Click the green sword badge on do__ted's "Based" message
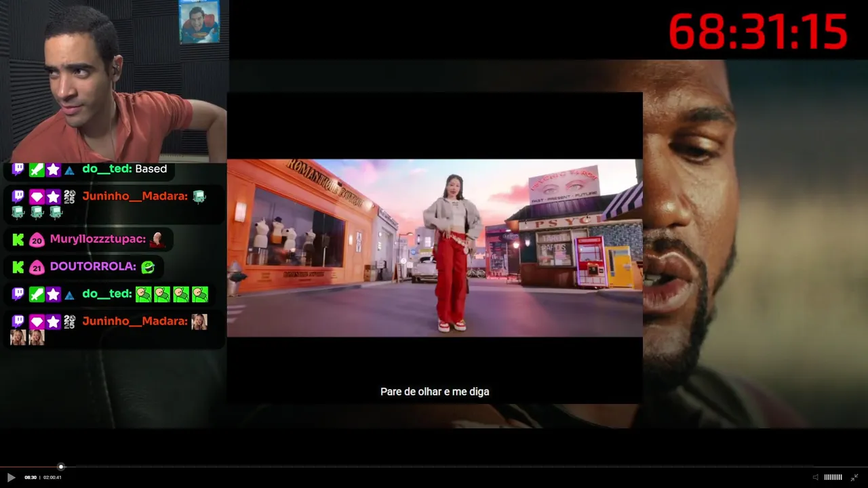 37,169
